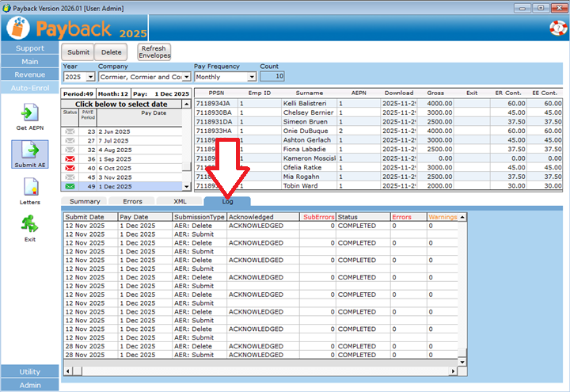Click the Delete button
The image size is (570, 392).
(112, 52)
